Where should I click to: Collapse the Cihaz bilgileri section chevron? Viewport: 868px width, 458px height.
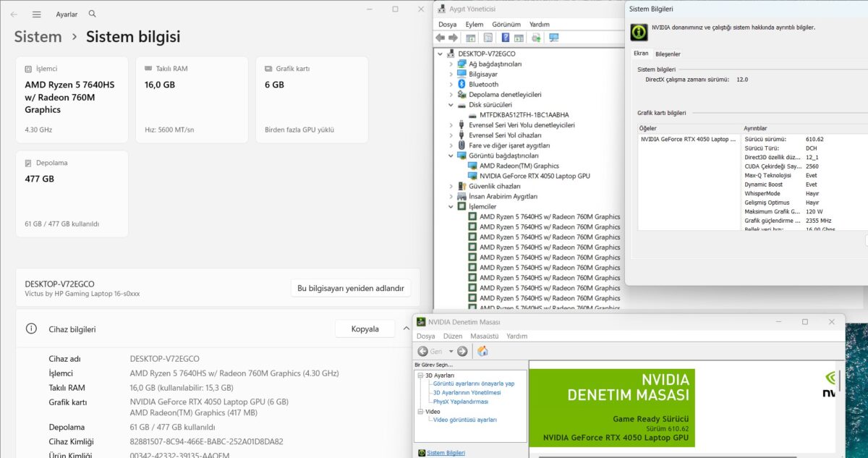click(407, 328)
